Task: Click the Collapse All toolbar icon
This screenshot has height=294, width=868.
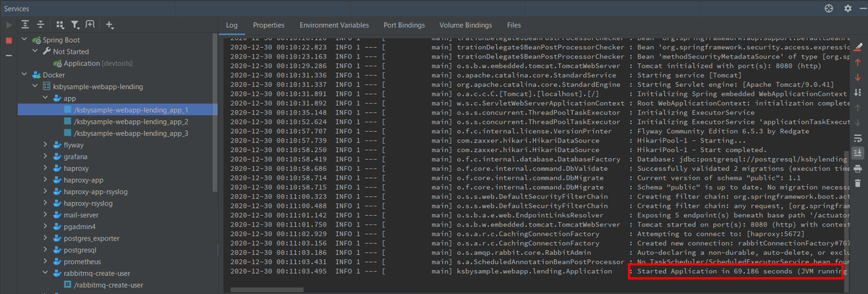Action: [x=41, y=25]
